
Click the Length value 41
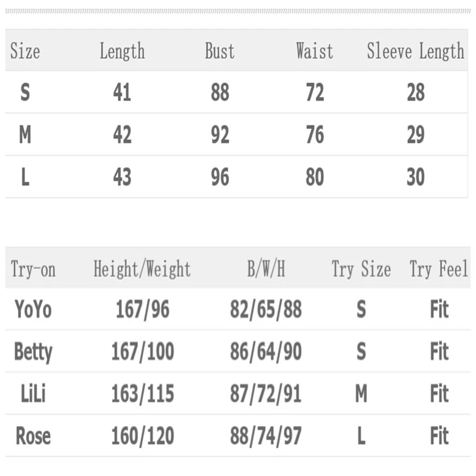click(x=122, y=93)
